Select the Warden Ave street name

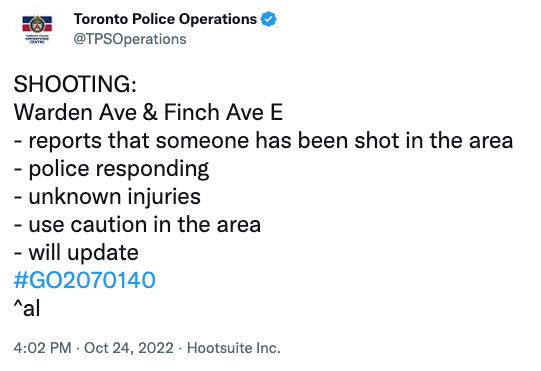pyautogui.click(x=75, y=112)
